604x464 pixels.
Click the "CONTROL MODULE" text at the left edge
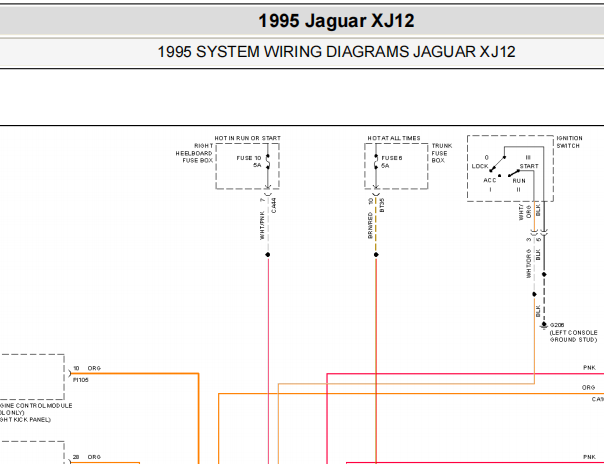(x=44, y=406)
